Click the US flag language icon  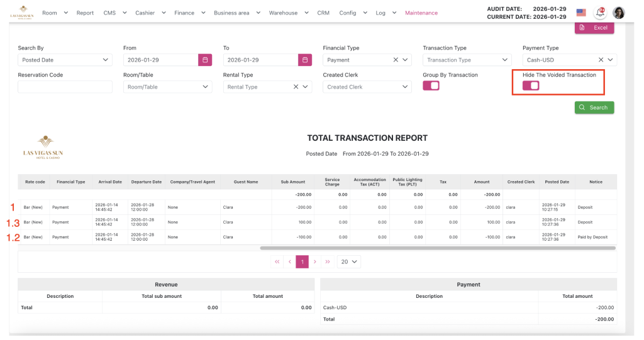pos(580,13)
